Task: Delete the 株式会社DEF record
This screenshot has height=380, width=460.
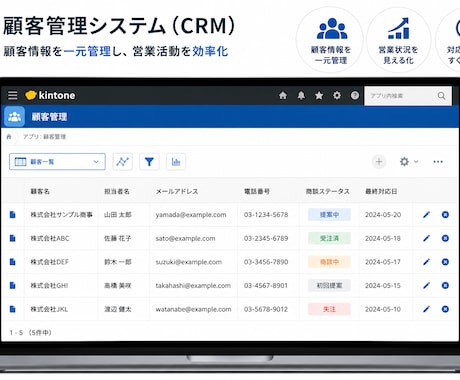Action: tap(445, 262)
